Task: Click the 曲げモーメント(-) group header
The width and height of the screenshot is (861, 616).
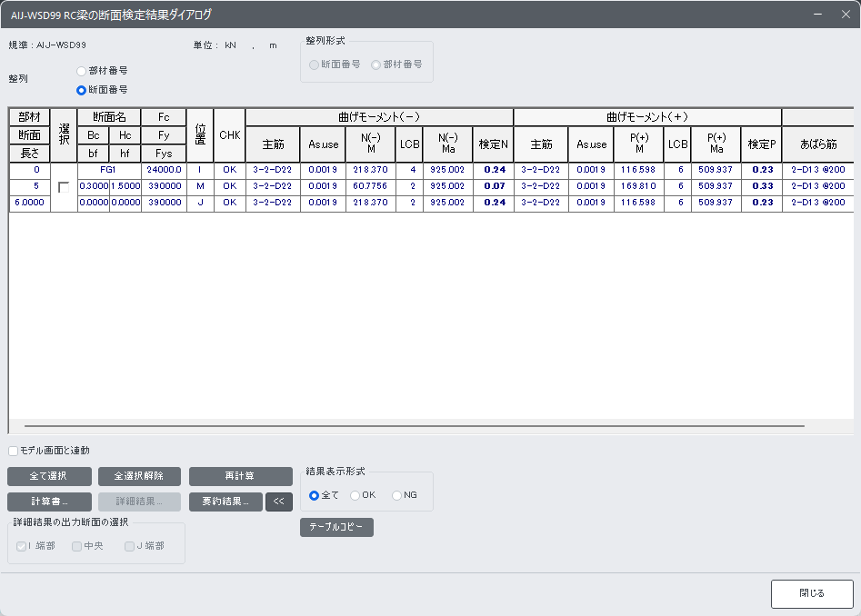Action: [x=379, y=117]
